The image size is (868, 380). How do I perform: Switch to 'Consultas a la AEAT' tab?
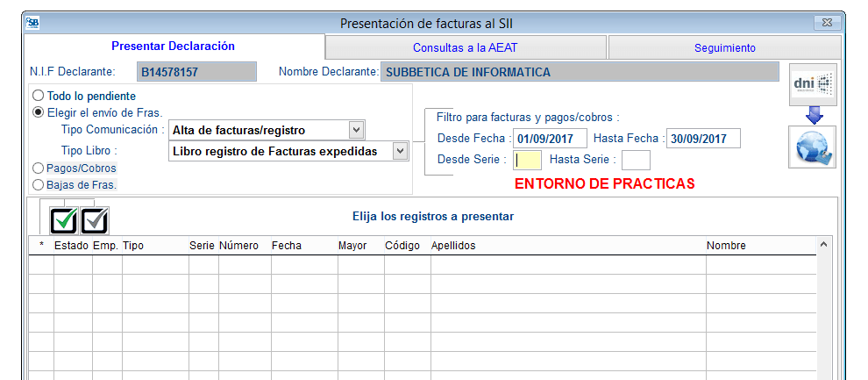coord(466,47)
